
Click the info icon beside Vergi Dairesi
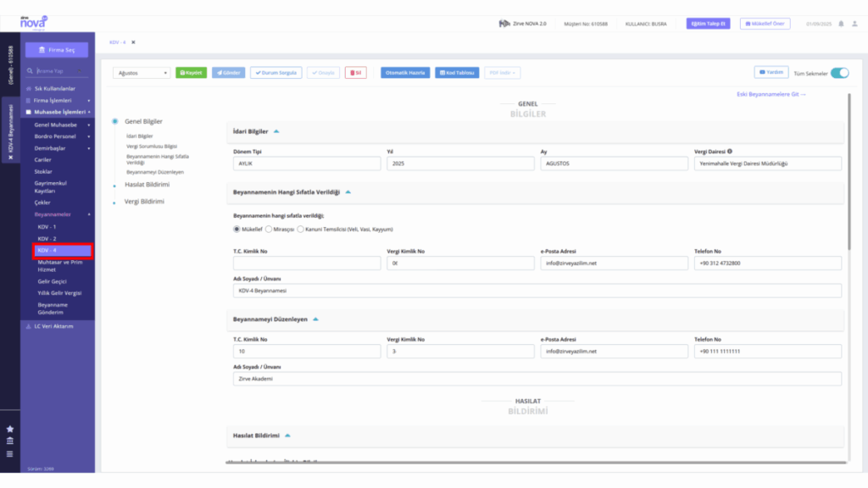coord(730,151)
